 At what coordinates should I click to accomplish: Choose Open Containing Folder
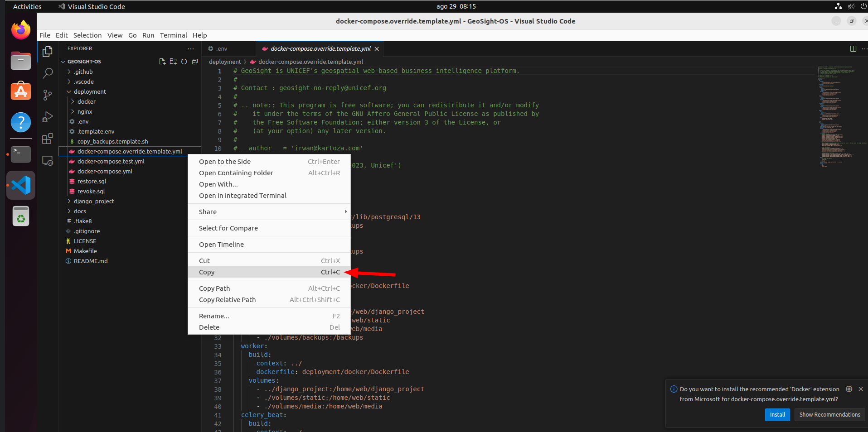[269, 173]
